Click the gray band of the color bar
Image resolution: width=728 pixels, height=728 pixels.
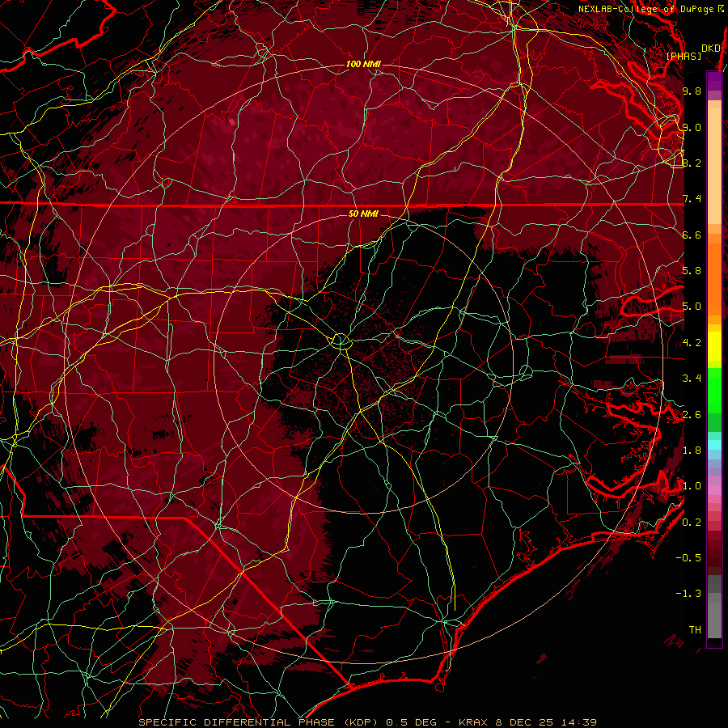click(714, 606)
